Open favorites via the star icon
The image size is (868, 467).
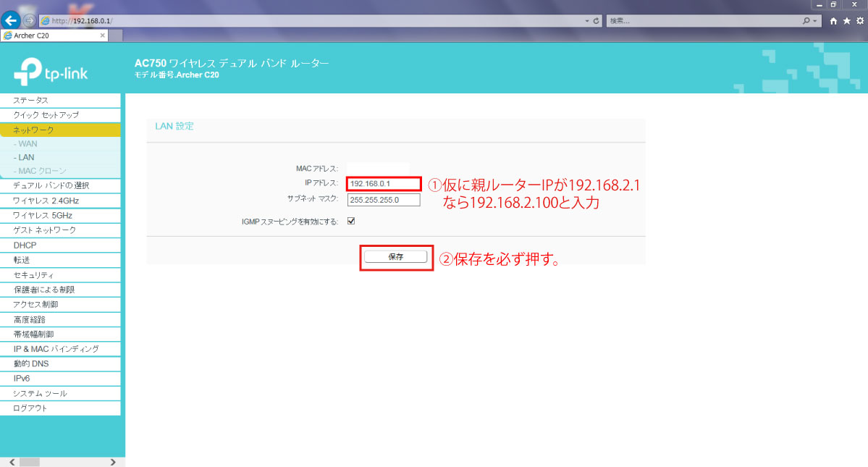point(846,21)
